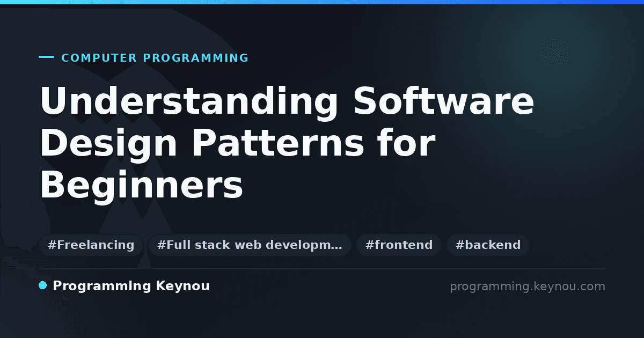Screen dimensions: 644x338
Task: Click the Understanding Software Design Patterns headline
Action: [287, 143]
